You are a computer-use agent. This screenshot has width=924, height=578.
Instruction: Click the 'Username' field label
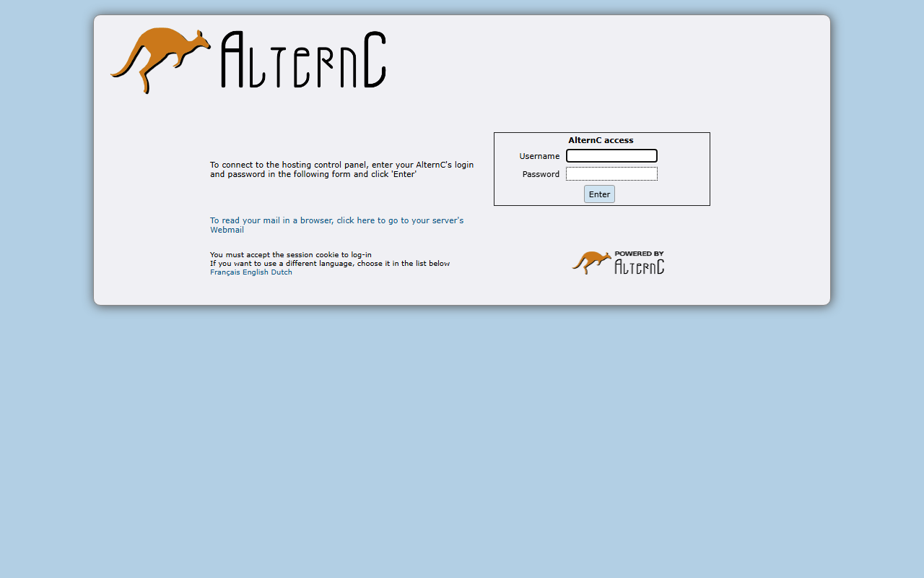pos(539,156)
